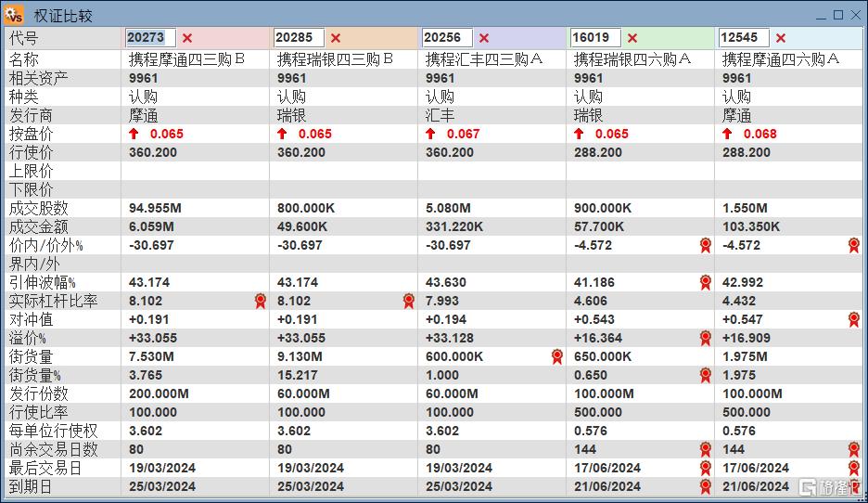
Task: Click premium value +33.128
Action: (450, 338)
